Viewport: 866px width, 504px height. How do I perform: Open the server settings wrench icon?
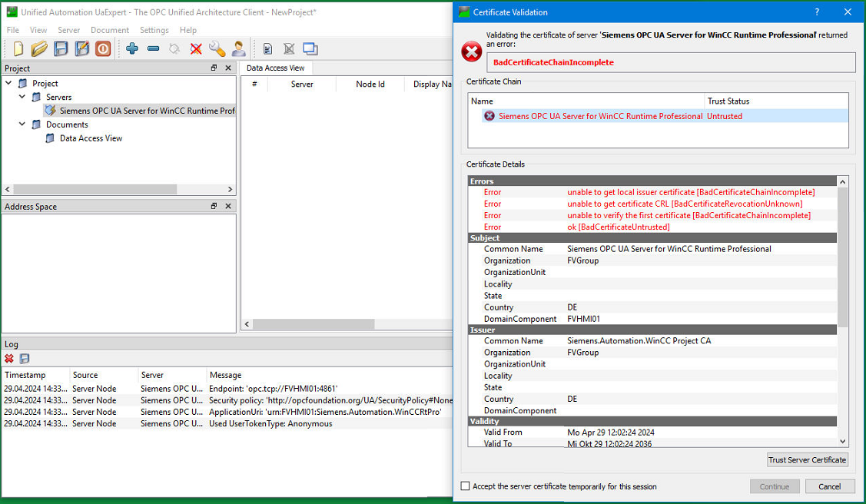[x=217, y=48]
